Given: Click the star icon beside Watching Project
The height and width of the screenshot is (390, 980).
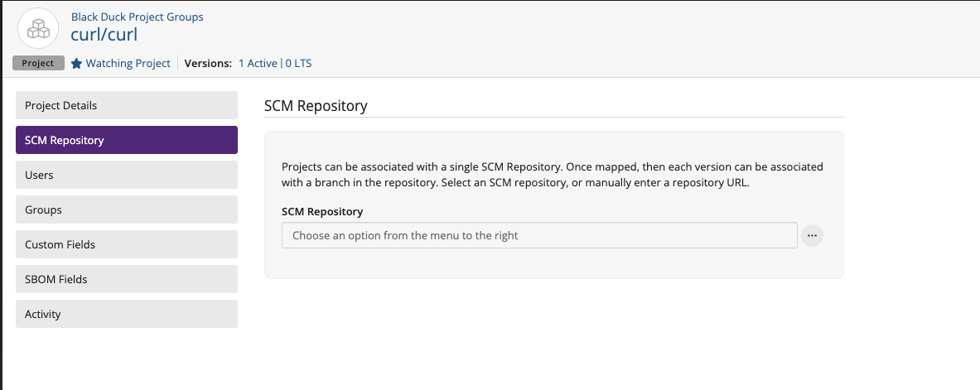Looking at the screenshot, I should click(x=76, y=63).
